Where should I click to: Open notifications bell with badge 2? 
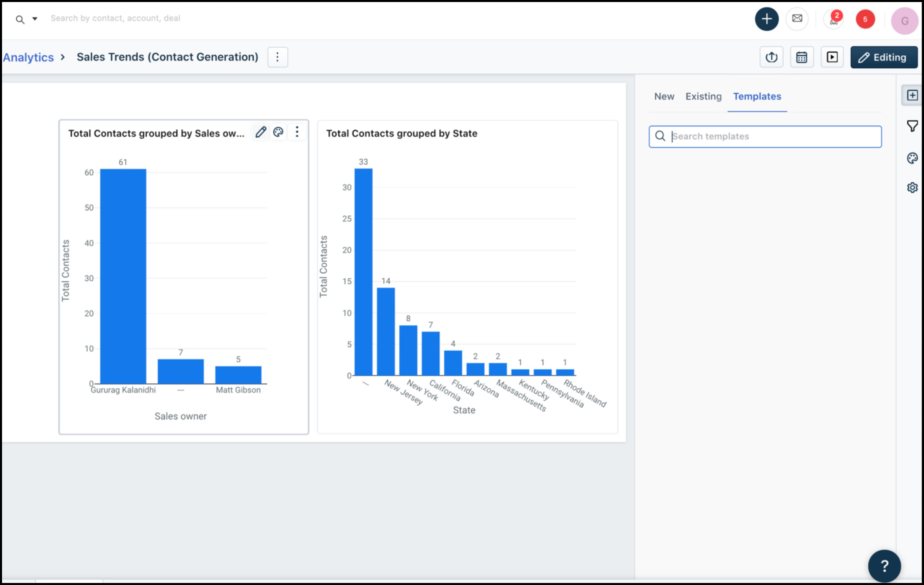click(x=833, y=19)
